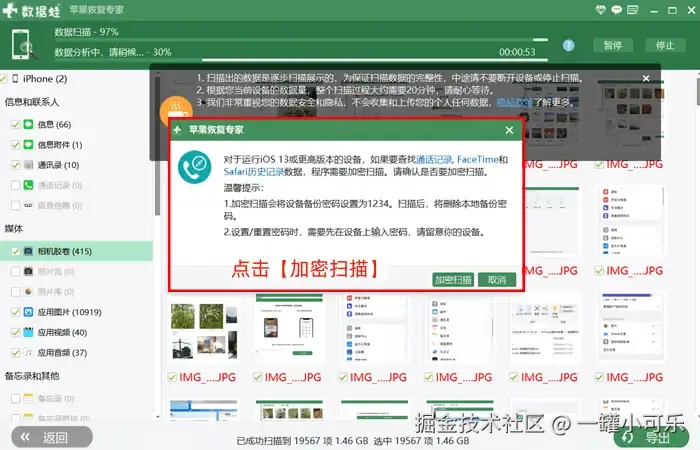Uncheck the 通讯录 (10) checkbox
Image resolution: width=700 pixels, height=450 pixels.
coord(16,165)
